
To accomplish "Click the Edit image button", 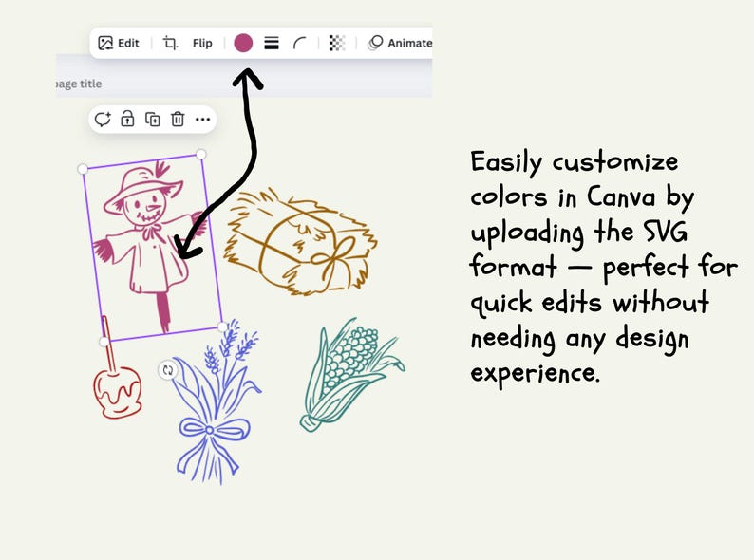I will (x=119, y=44).
